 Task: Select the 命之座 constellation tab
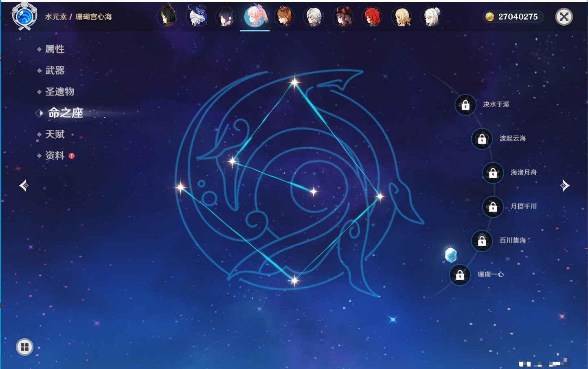[x=65, y=113]
